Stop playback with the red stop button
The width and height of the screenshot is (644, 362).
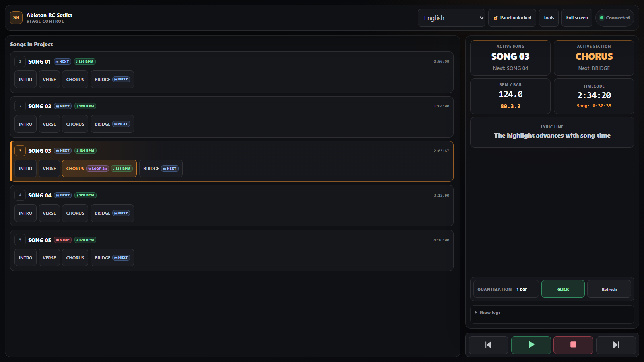coord(573,345)
